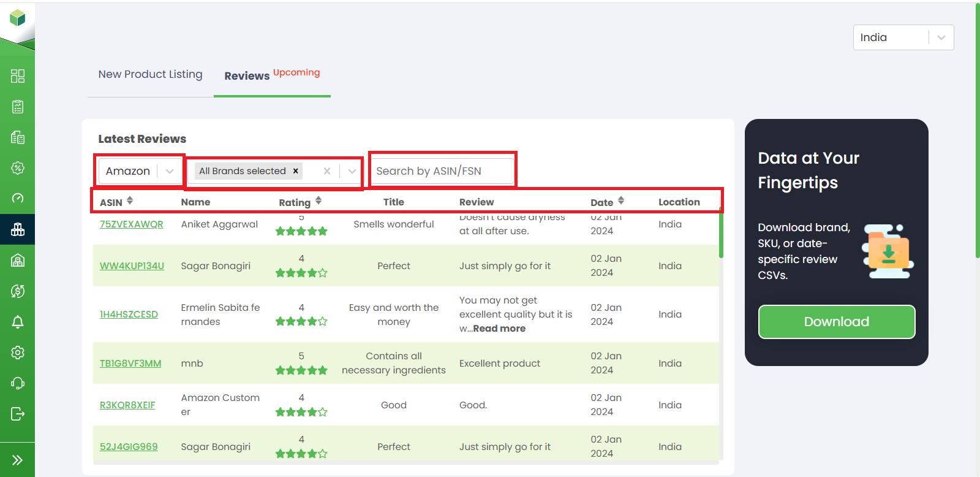Click the logout icon in sidebar

tap(18, 414)
